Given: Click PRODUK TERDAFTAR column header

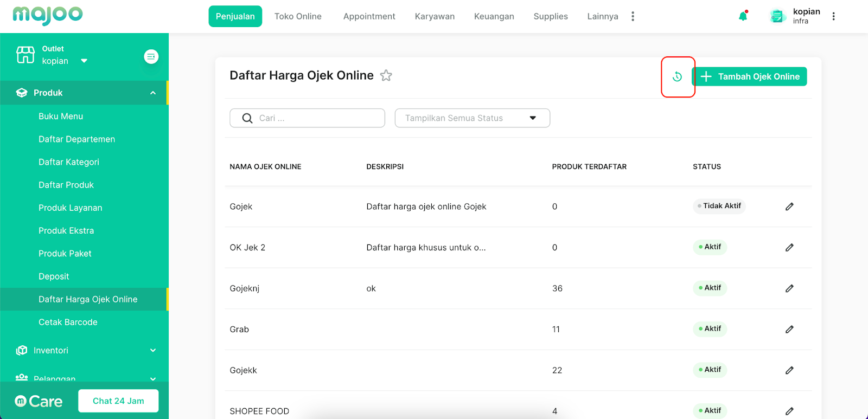Looking at the screenshot, I should [589, 167].
